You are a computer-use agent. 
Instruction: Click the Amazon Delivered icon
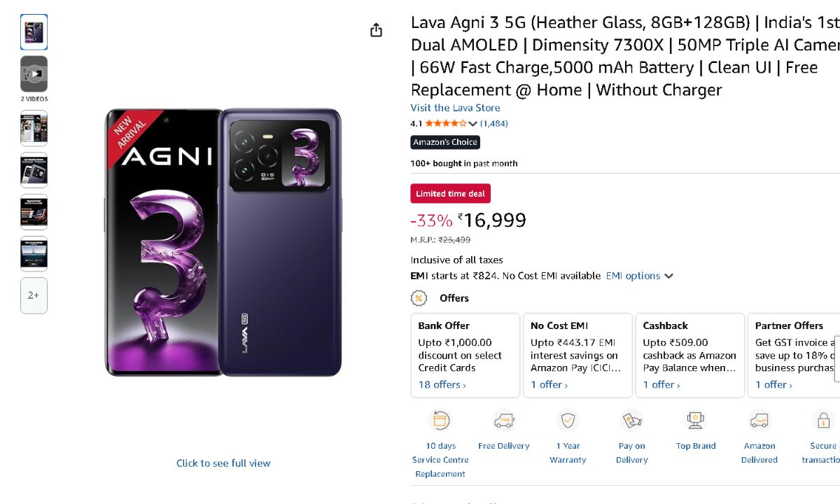pyautogui.click(x=759, y=421)
